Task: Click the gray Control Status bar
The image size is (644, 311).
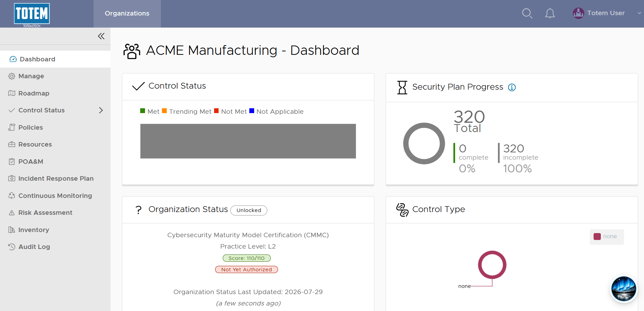Action: 248,141
